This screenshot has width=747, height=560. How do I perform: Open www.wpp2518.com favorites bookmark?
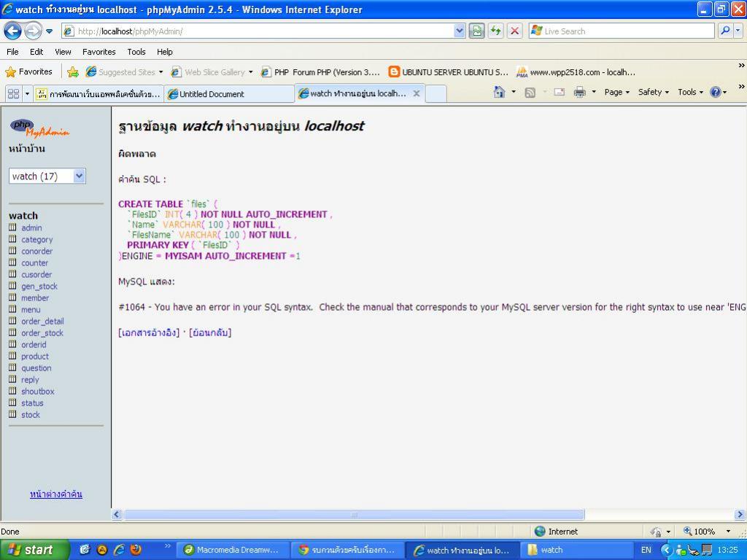tap(576, 72)
